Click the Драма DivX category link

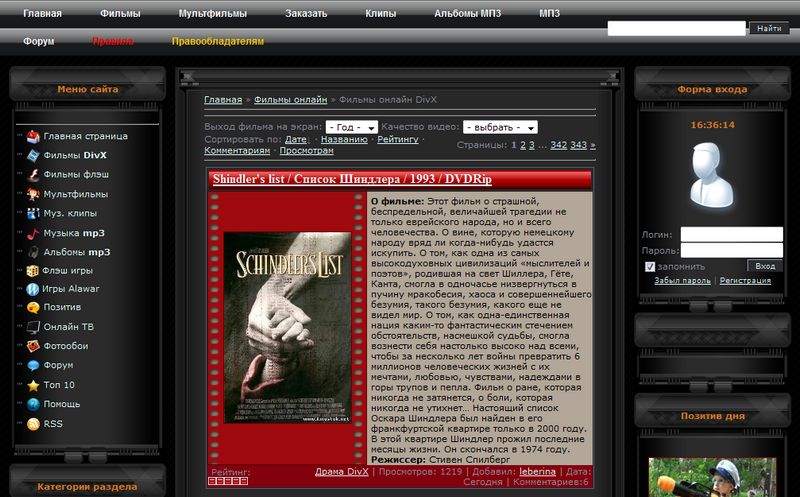pyautogui.click(x=341, y=471)
